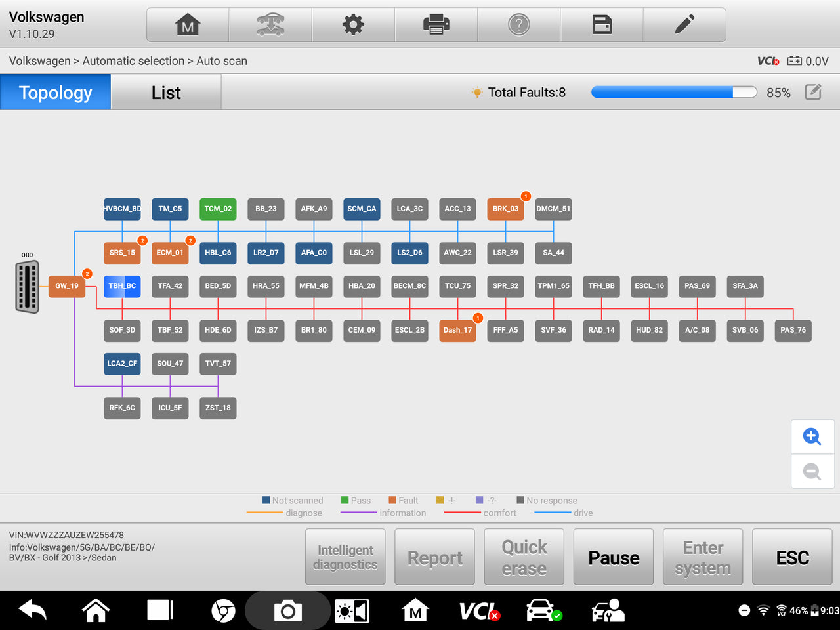The image size is (840, 630).
Task: Tap the Fault legend entry
Action: point(404,500)
